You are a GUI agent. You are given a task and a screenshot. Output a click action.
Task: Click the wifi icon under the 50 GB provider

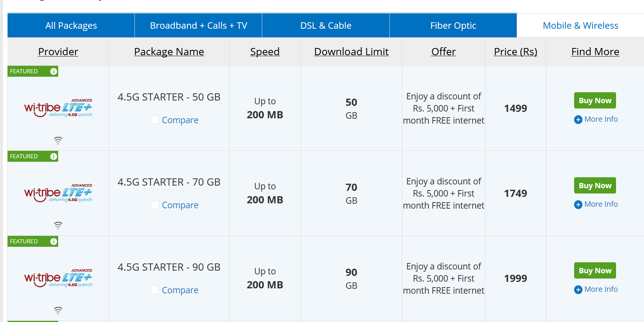click(58, 141)
